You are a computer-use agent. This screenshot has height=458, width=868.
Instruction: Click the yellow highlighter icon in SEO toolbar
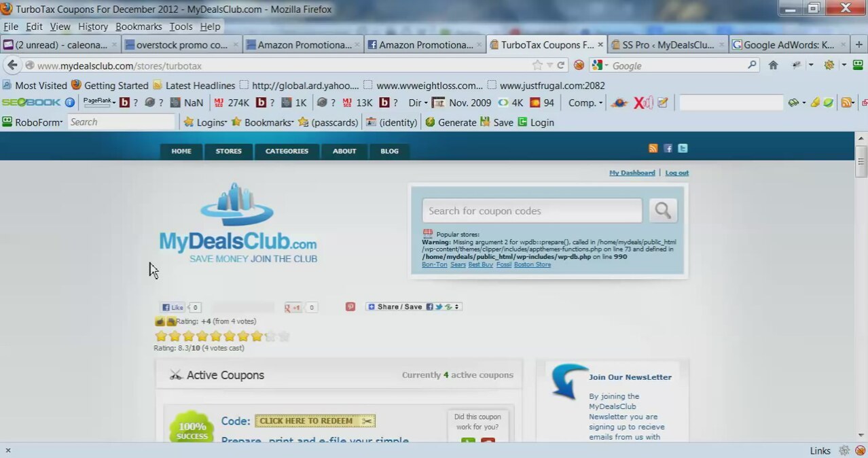(815, 103)
